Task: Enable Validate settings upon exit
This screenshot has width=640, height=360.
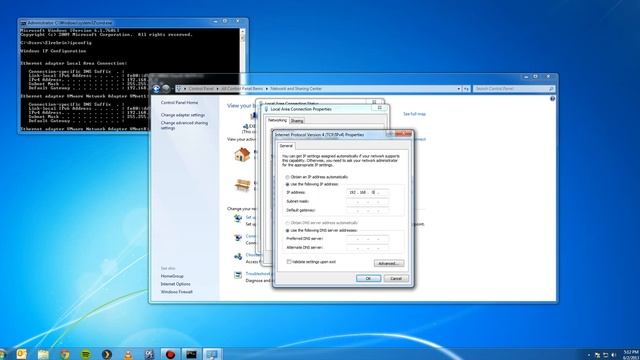Action: [x=289, y=262]
